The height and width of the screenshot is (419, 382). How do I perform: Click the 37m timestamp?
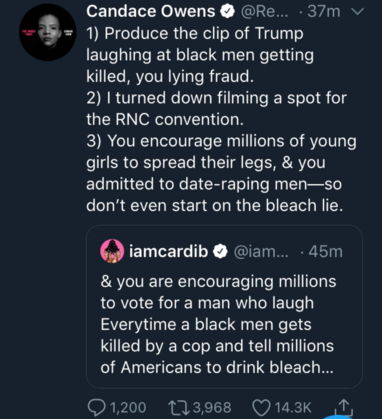click(x=323, y=12)
